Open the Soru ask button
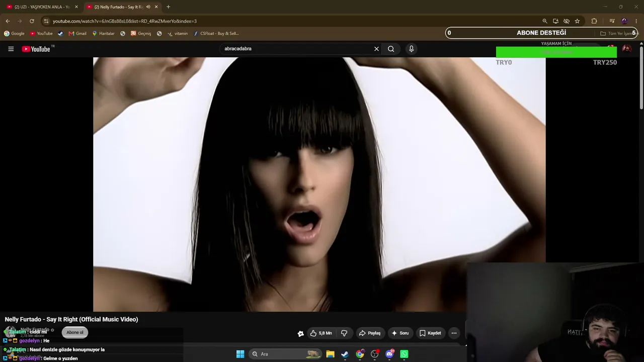The width and height of the screenshot is (644, 362). [400, 333]
